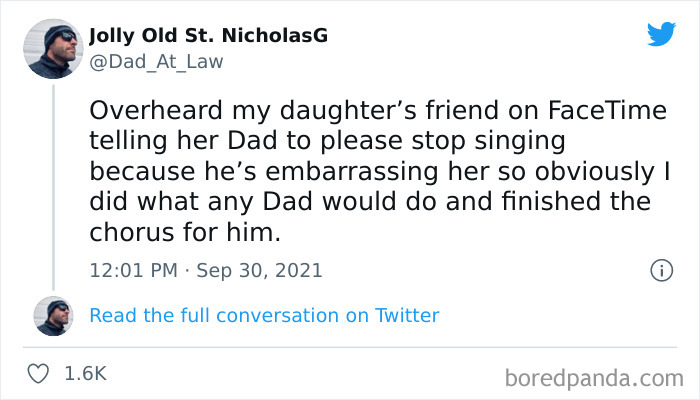Viewport: 700px width, 400px height.
Task: Click the tweet line saying please stop singing
Action: coord(316,142)
